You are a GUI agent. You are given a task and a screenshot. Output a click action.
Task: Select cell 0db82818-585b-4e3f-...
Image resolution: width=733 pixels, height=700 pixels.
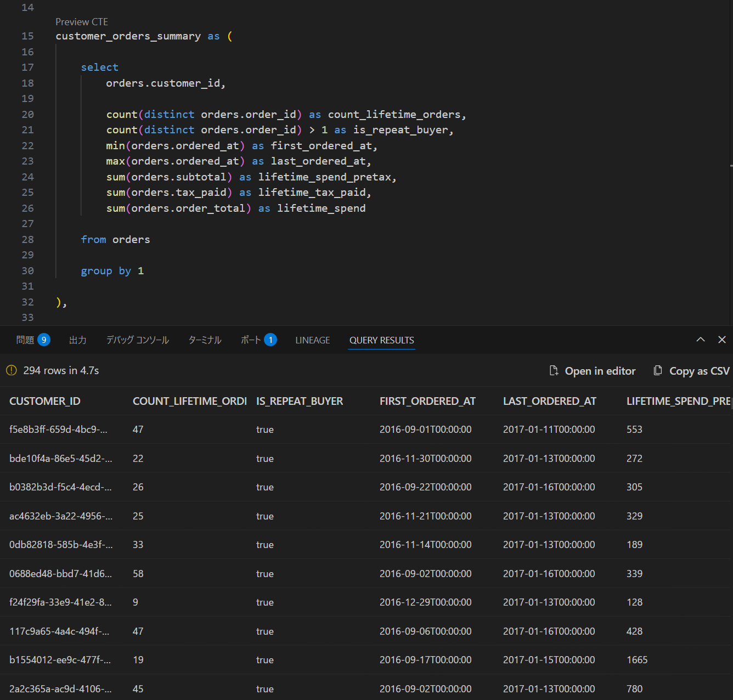pyautogui.click(x=61, y=545)
